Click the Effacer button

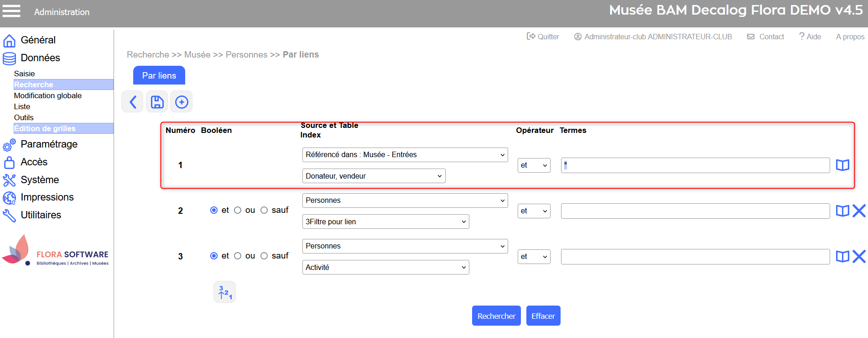[543, 316]
